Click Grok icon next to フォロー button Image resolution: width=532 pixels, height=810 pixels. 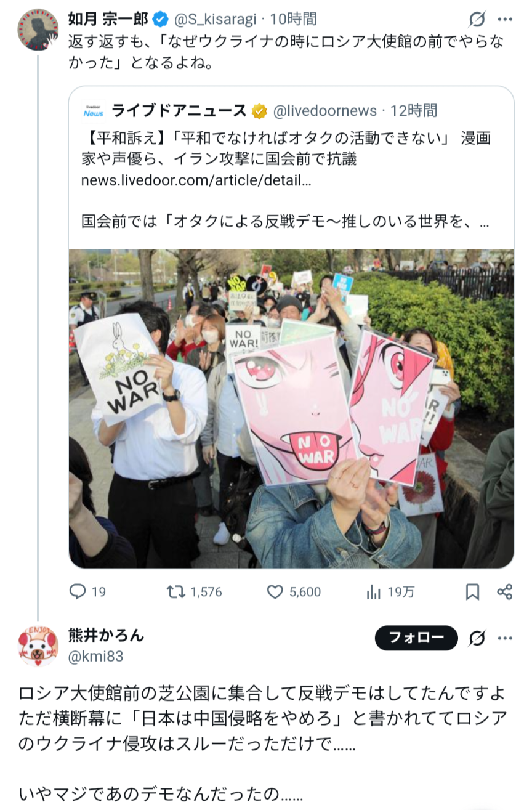click(x=477, y=638)
